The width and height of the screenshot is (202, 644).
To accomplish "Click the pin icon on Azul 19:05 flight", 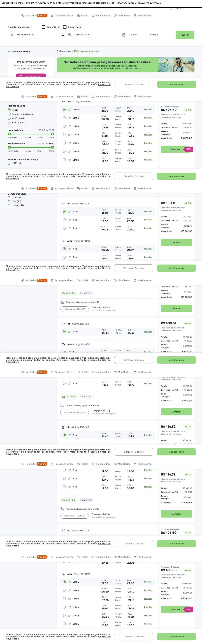I will (x=70, y=228).
